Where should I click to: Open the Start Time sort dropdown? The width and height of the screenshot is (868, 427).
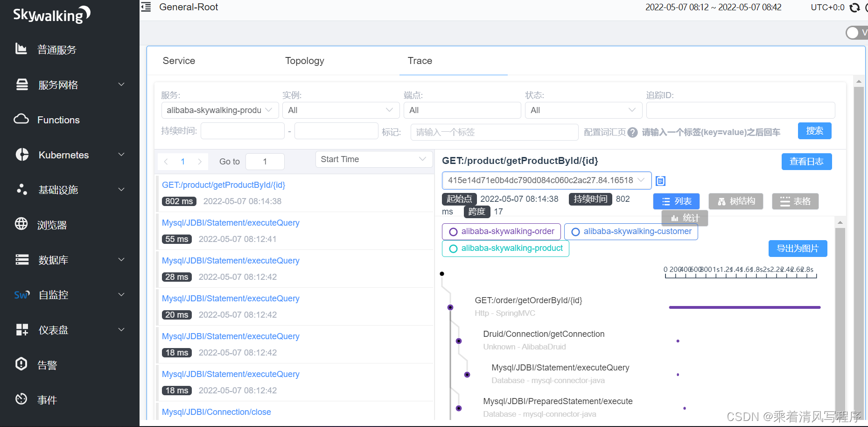pyautogui.click(x=374, y=159)
